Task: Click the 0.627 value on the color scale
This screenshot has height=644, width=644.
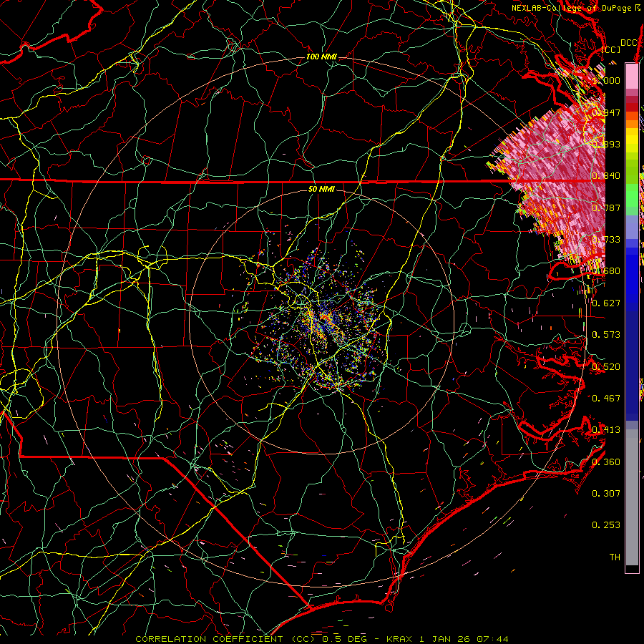Action: (606, 303)
